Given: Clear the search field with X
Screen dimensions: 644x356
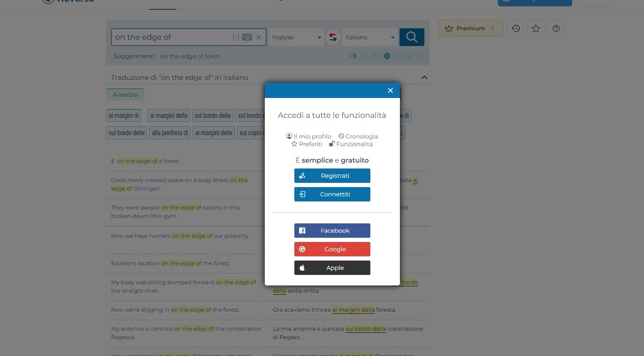Looking at the screenshot, I should click(259, 37).
